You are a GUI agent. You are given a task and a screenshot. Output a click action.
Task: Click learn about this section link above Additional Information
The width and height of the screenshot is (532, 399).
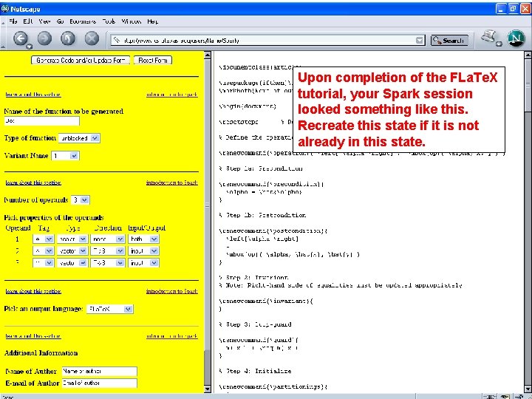33,336
